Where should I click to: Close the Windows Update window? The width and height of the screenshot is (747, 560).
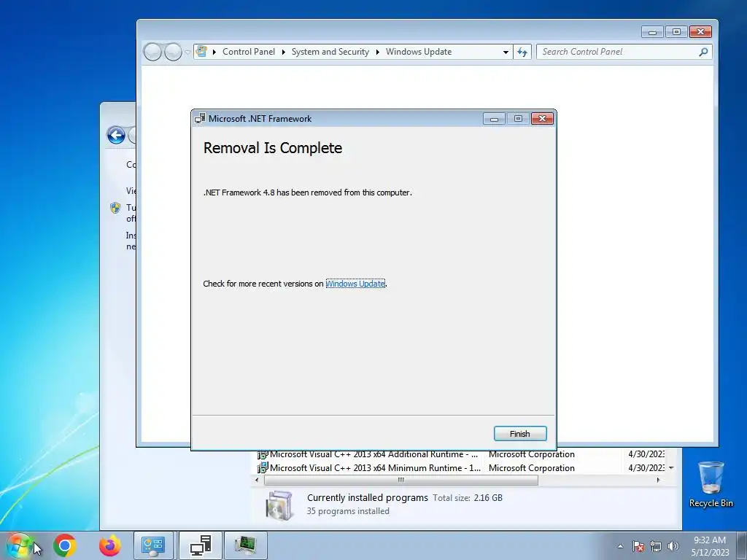(700, 32)
